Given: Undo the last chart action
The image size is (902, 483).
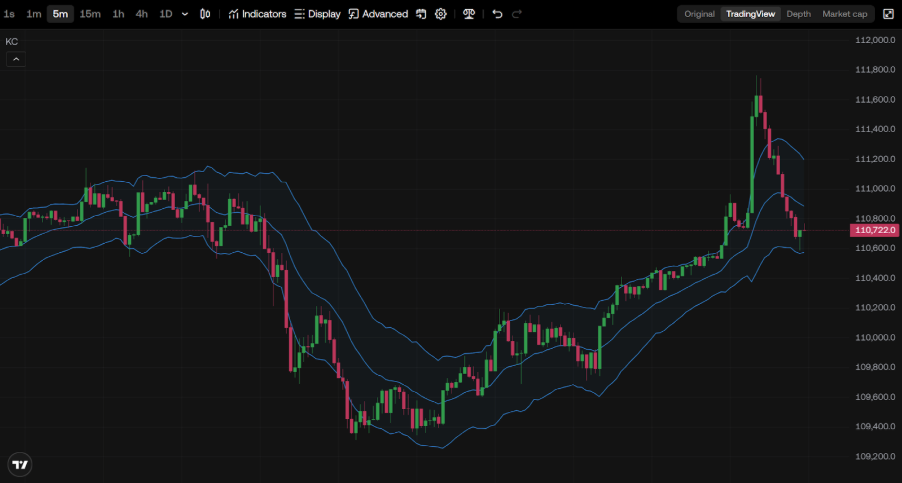Looking at the screenshot, I should pyautogui.click(x=497, y=14).
